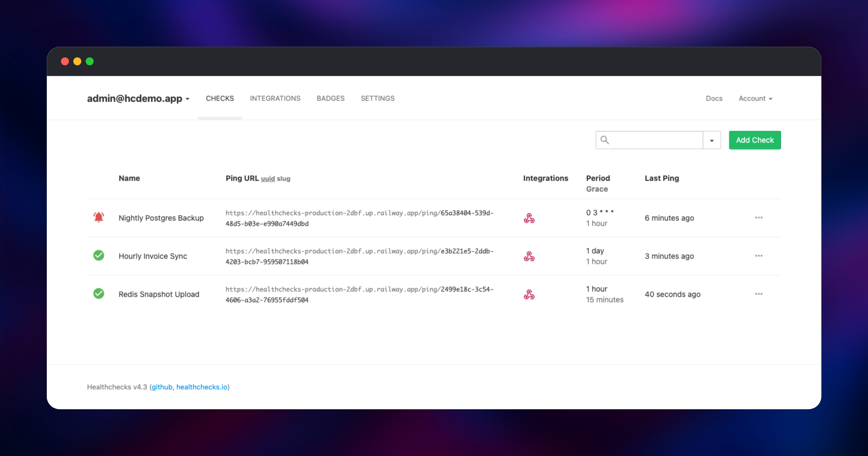
Task: Click the red alert bell for Nightly Postgres Backup
Action: click(99, 217)
